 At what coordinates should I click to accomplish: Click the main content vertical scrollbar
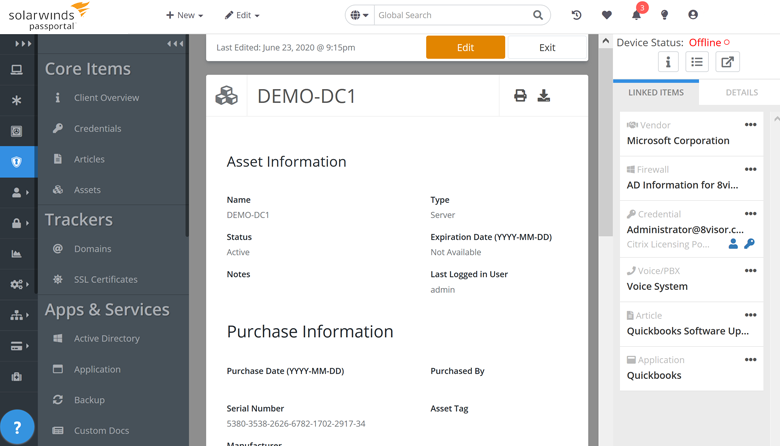(605, 143)
